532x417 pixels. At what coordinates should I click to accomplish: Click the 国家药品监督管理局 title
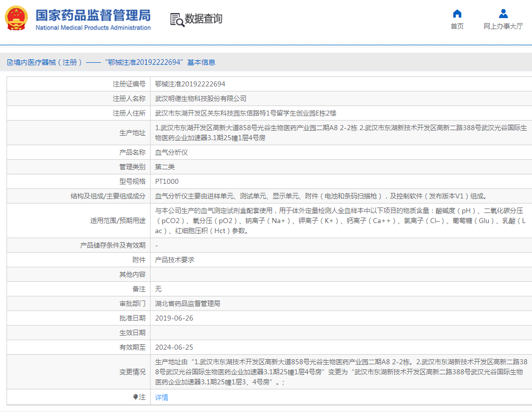93,15
